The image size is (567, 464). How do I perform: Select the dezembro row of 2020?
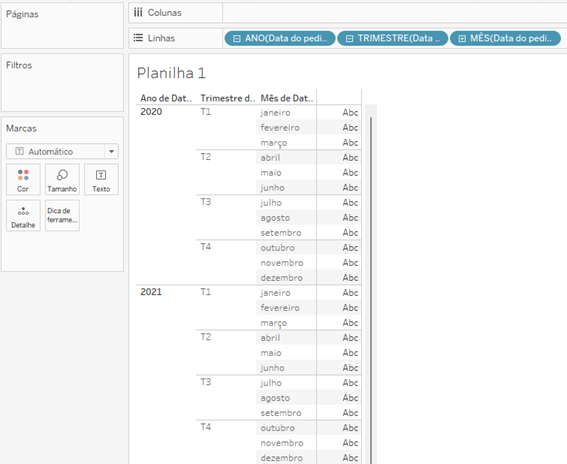(x=281, y=278)
